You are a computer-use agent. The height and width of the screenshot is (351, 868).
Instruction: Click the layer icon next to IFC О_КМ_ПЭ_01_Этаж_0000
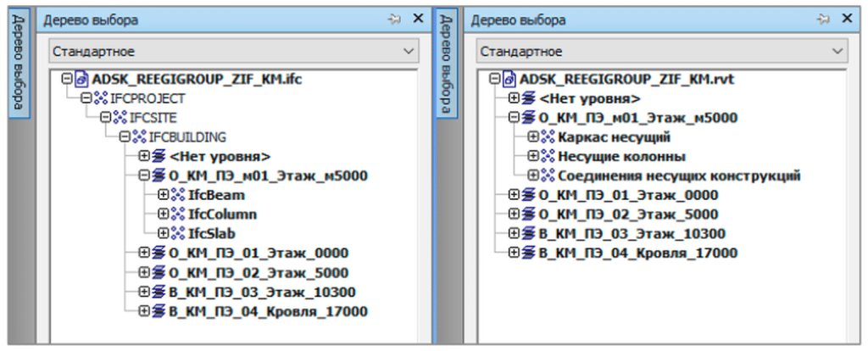tap(158, 253)
